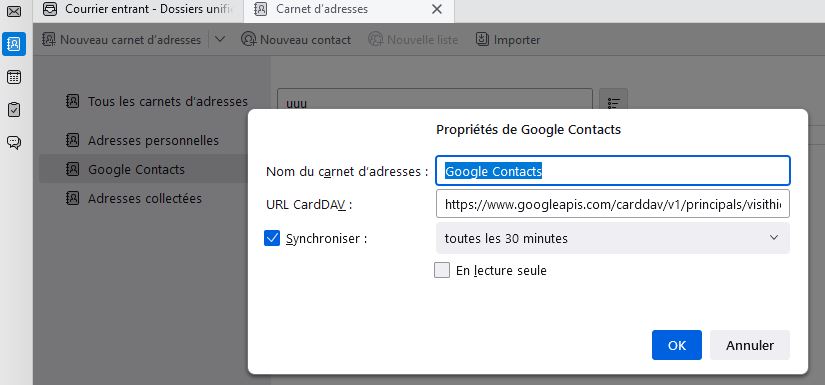
Task: Click the list display options icon
Action: pyautogui.click(x=613, y=102)
